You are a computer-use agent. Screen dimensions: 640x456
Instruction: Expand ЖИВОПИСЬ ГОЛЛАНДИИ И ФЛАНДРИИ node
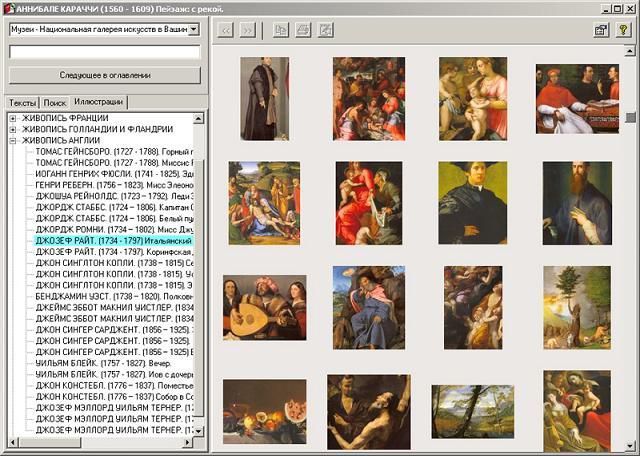[x=13, y=130]
